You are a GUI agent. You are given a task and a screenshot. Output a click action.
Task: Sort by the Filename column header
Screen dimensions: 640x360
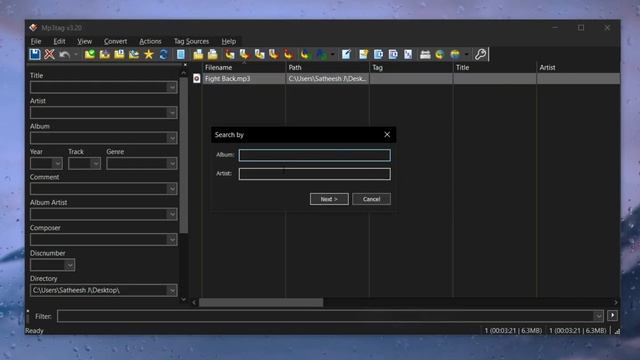(x=244, y=67)
